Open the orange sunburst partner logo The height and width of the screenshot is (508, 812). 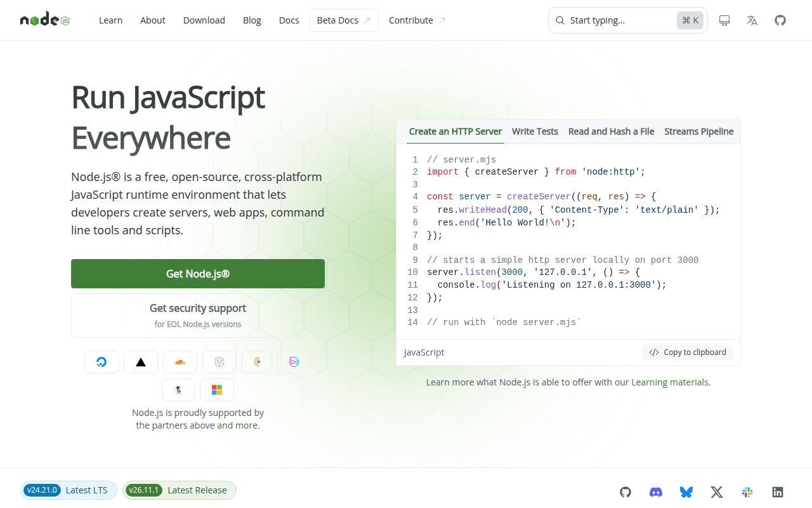tap(257, 362)
